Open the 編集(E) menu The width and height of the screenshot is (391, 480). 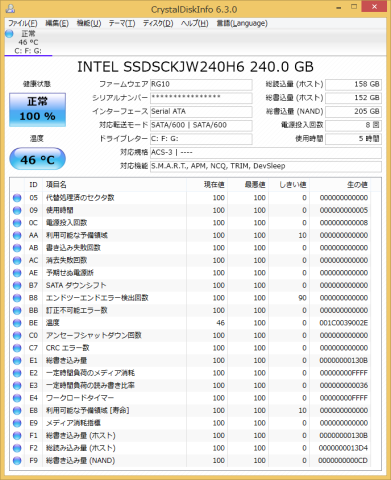pyautogui.click(x=57, y=23)
